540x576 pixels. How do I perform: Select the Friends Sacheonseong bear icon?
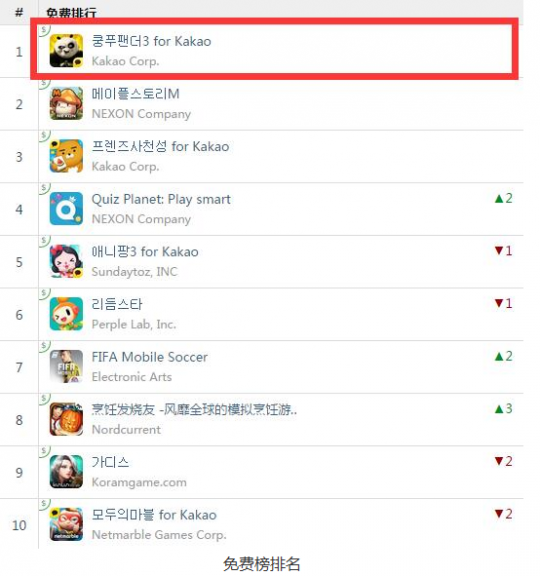66,156
